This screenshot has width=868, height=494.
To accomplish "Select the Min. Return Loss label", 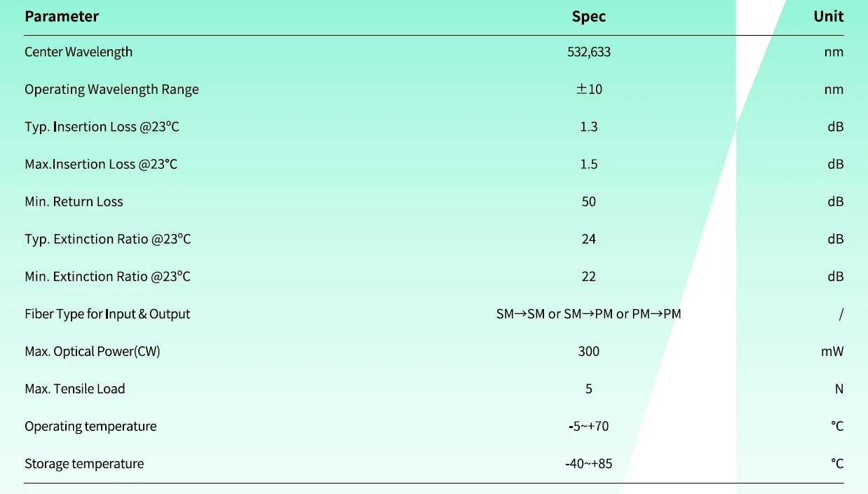I will click(74, 202).
